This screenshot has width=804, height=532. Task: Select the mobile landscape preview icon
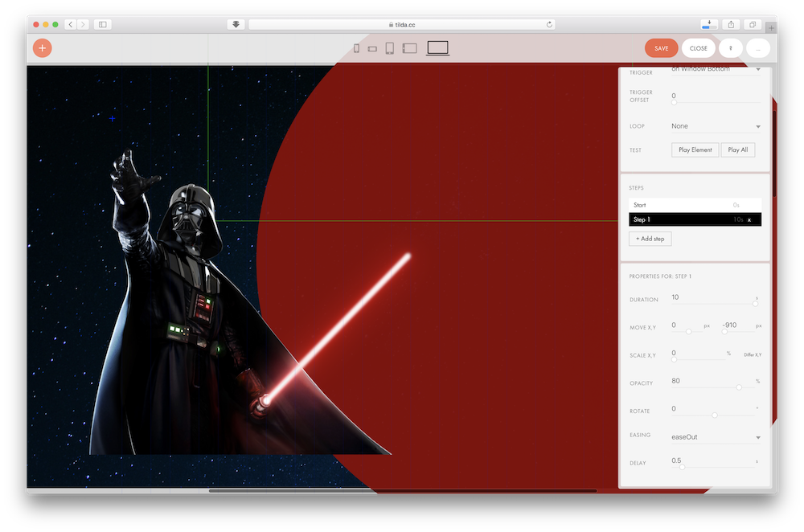pos(372,47)
